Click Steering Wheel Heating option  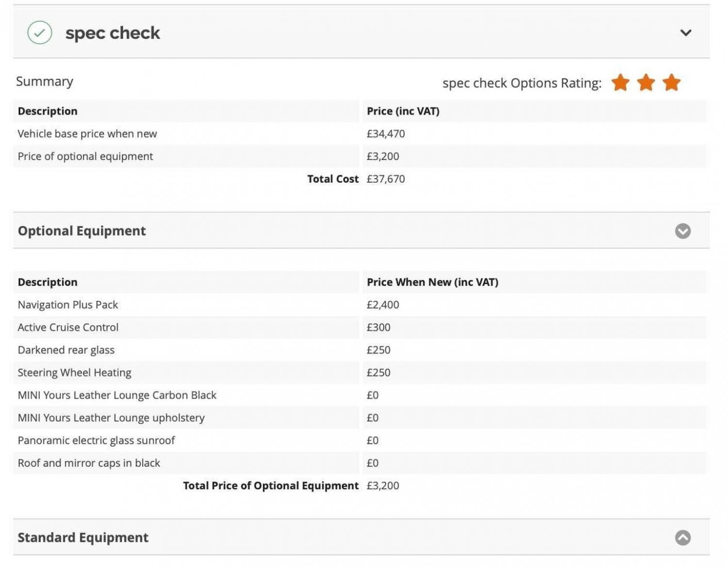click(74, 373)
